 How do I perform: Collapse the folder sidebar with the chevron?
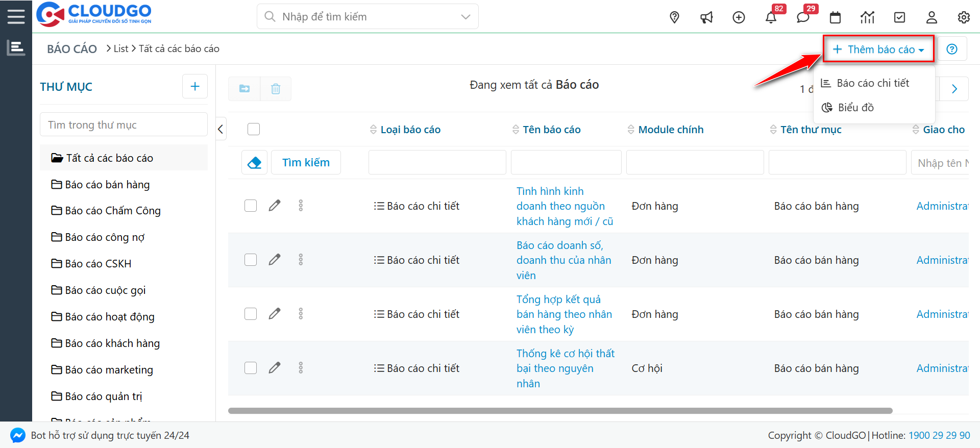pos(220,129)
